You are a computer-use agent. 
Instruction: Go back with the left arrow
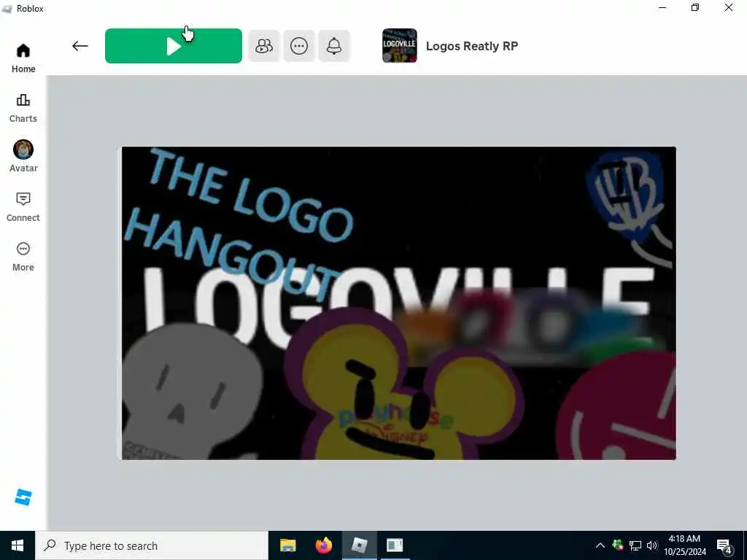pyautogui.click(x=80, y=46)
